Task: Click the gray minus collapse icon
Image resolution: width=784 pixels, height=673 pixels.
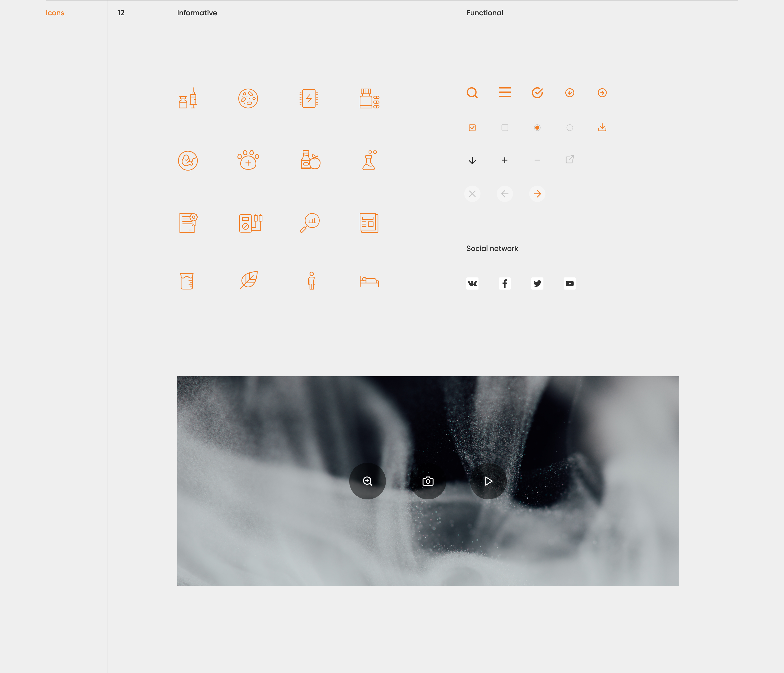Action: [x=537, y=160]
